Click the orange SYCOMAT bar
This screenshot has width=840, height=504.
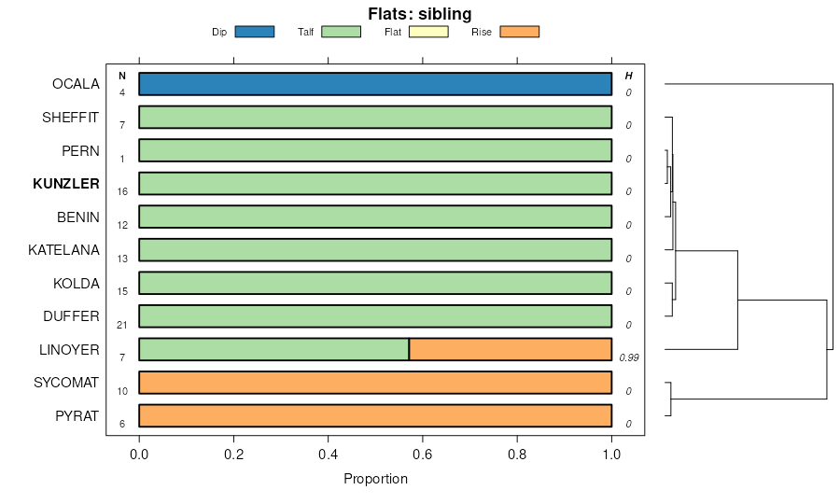pyautogui.click(x=375, y=383)
